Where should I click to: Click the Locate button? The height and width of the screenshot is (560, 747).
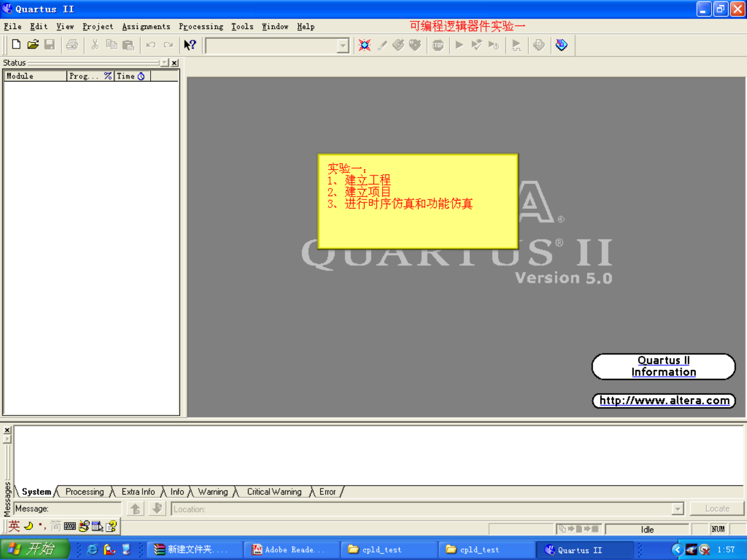point(717,508)
